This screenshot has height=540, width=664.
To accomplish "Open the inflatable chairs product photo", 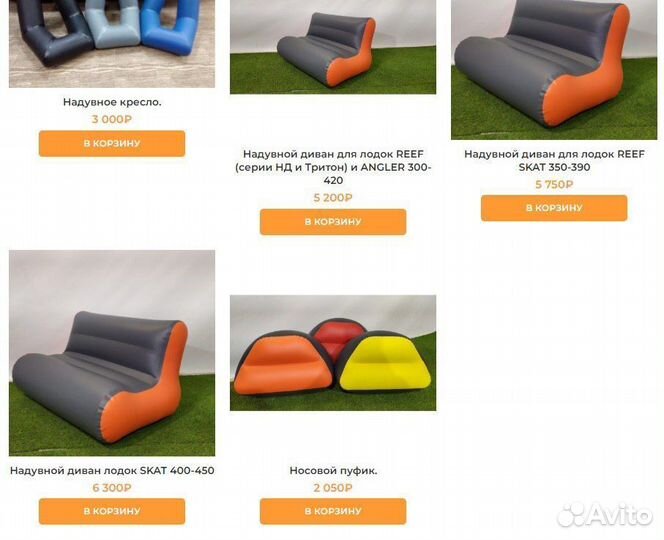I will (x=112, y=44).
